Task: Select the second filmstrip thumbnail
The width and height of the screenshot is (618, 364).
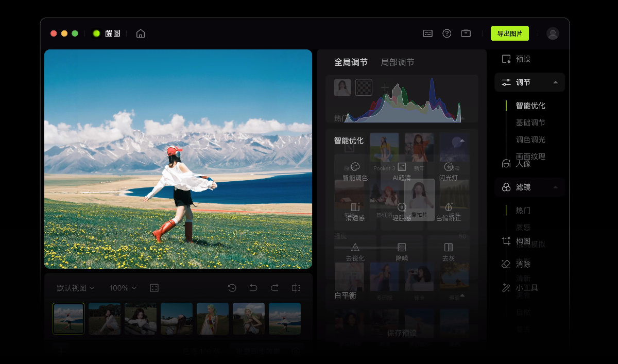Action: point(105,319)
